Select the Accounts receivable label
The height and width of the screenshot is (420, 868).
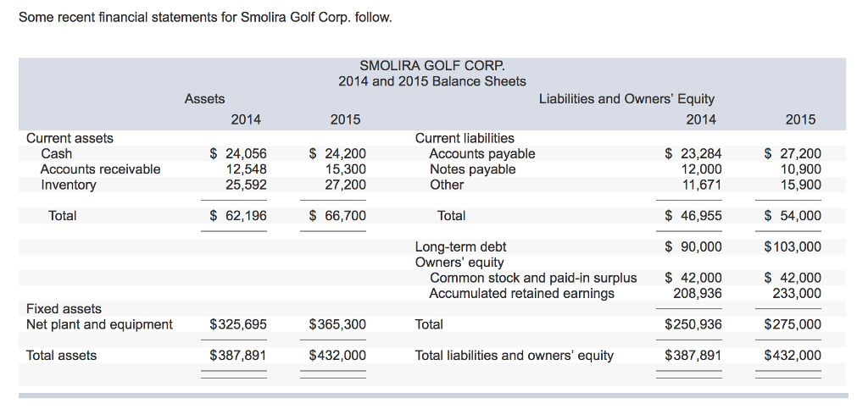[101, 169]
